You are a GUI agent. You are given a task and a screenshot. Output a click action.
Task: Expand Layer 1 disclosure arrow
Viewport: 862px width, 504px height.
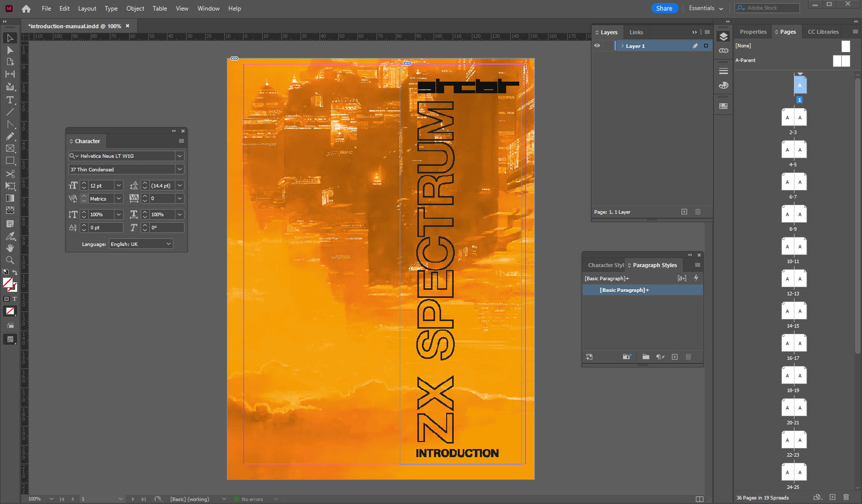coord(623,46)
